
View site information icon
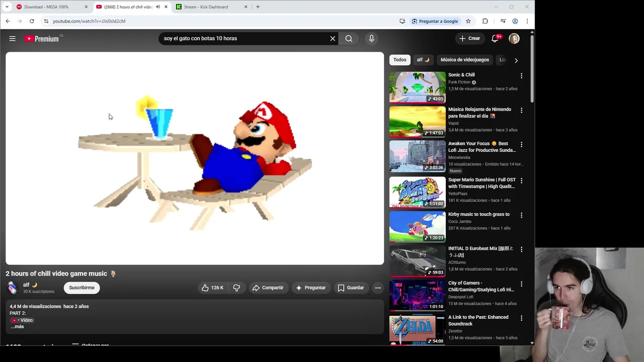coord(46,21)
